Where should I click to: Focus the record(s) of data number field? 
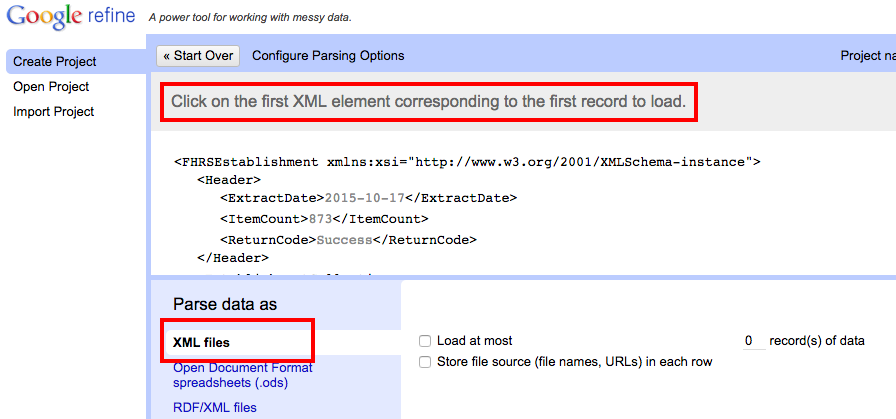tap(754, 341)
